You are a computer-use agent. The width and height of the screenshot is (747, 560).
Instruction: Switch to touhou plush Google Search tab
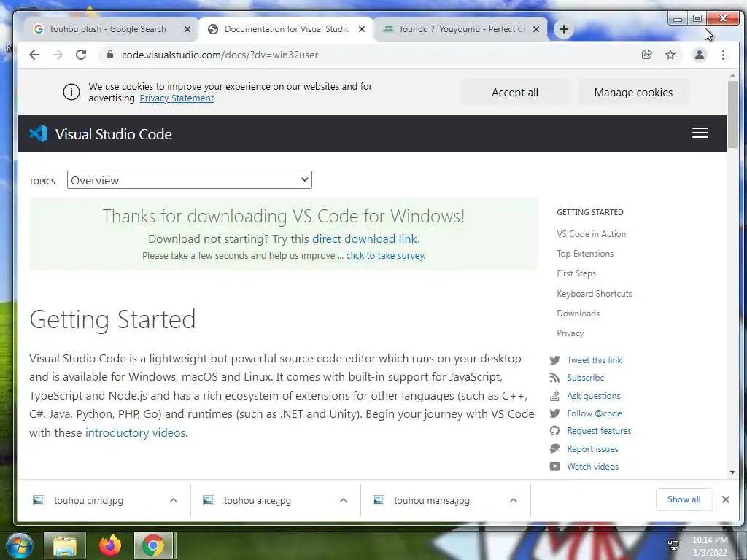point(108,29)
